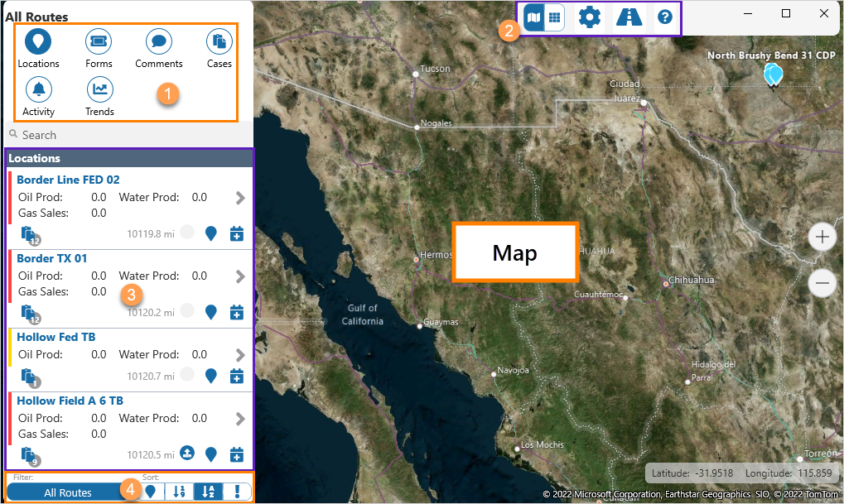Click the 10119.8 mi distance text

(151, 234)
